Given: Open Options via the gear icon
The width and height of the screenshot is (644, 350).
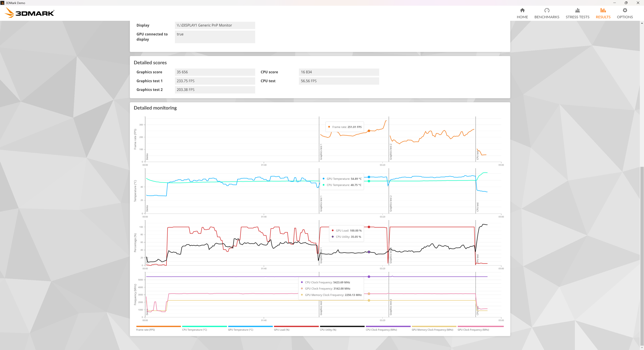Looking at the screenshot, I should (625, 11).
